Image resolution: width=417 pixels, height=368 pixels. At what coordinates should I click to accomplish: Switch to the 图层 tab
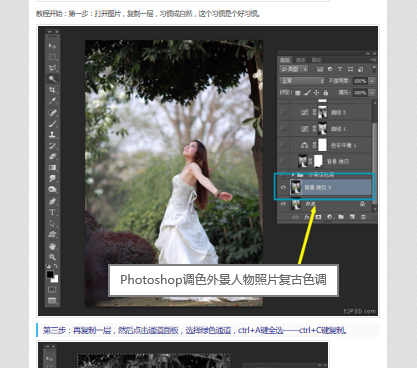285,60
